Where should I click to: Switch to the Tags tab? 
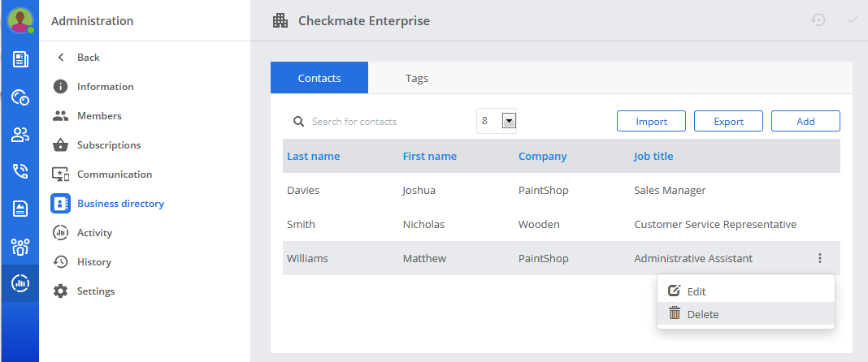coord(417,78)
